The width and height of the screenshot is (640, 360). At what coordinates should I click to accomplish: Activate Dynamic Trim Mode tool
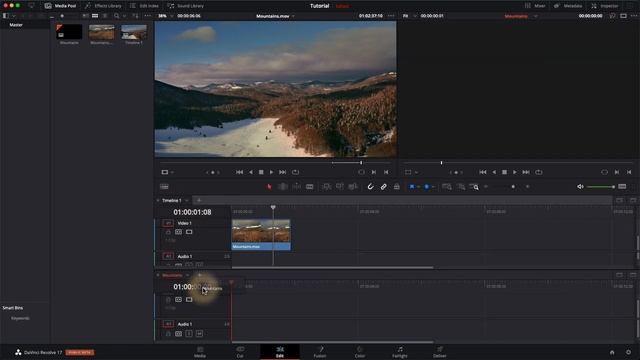click(x=296, y=187)
